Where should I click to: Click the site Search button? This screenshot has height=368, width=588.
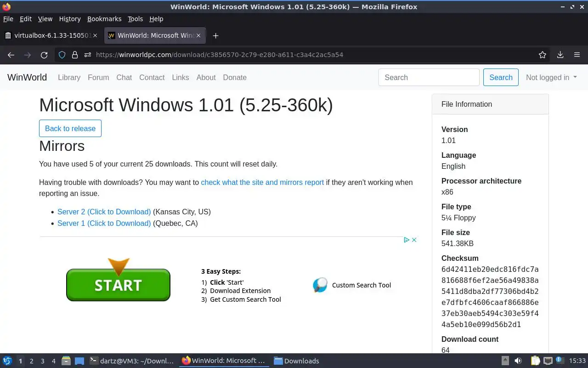coord(501,77)
